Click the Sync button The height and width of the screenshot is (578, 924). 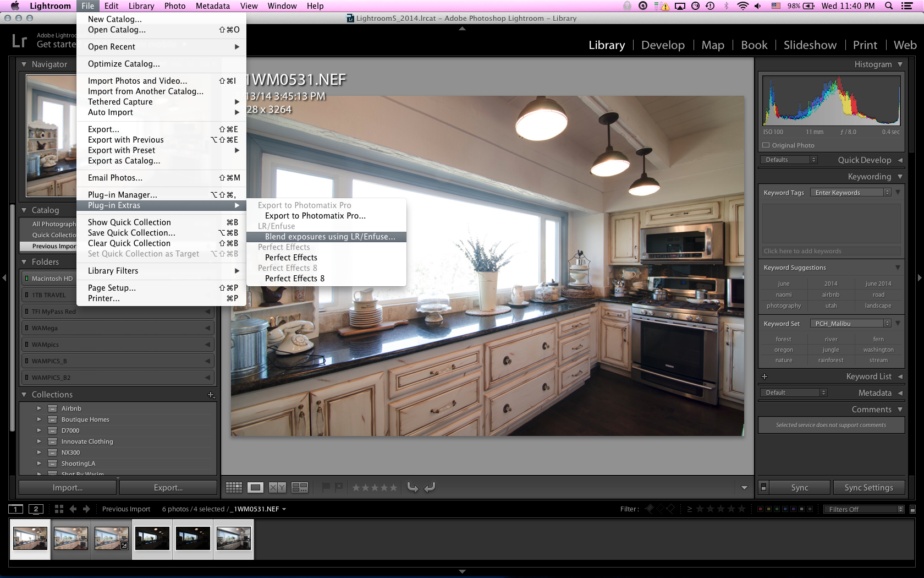coord(800,488)
